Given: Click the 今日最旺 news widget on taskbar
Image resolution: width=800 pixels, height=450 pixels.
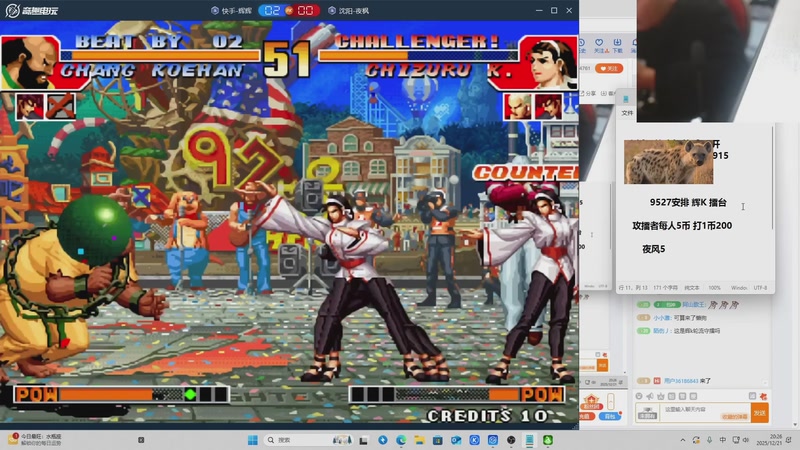Looking at the screenshot, I should pos(36,440).
